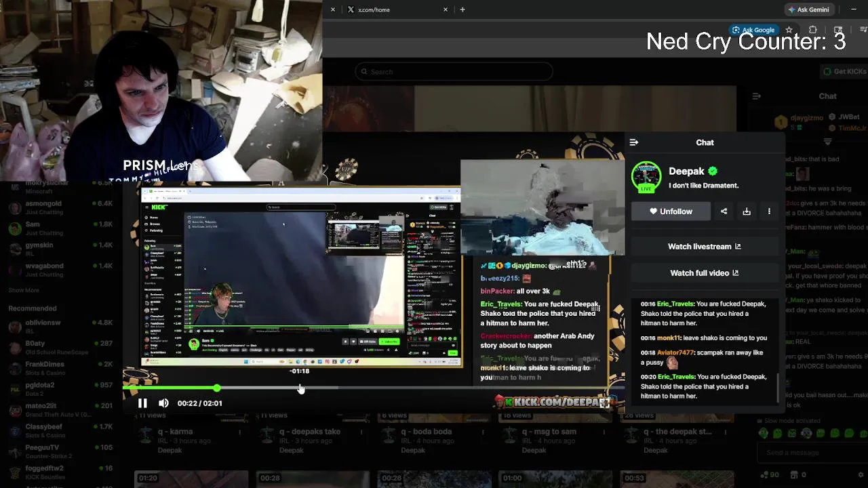Click the Deepak channel name
Viewport: 868px width, 488px height.
pyautogui.click(x=686, y=171)
